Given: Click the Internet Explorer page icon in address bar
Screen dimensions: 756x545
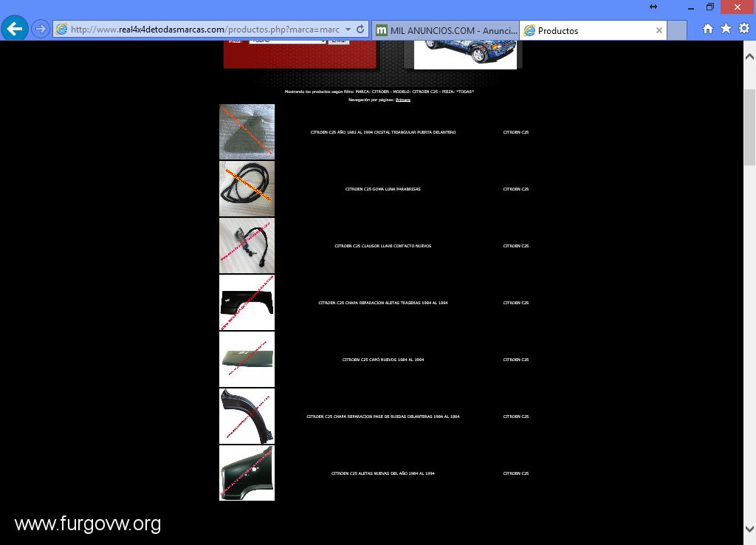Looking at the screenshot, I should coord(61,30).
